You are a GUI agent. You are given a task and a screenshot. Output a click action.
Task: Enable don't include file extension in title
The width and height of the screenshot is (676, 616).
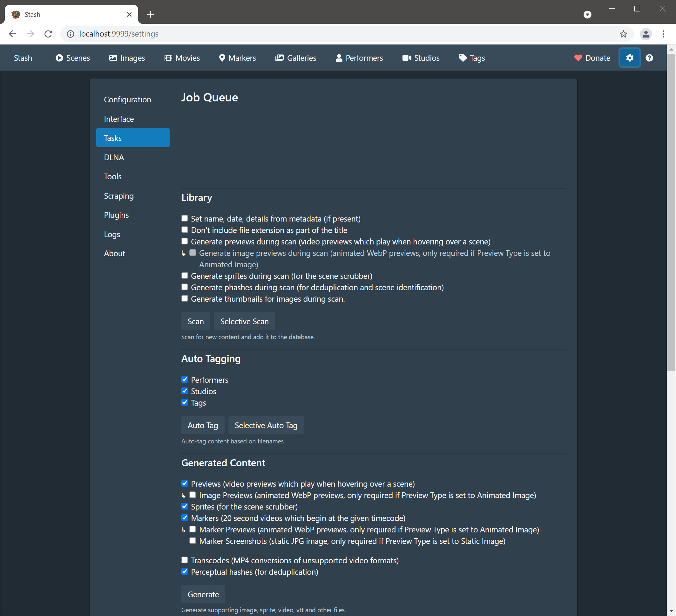(x=185, y=230)
